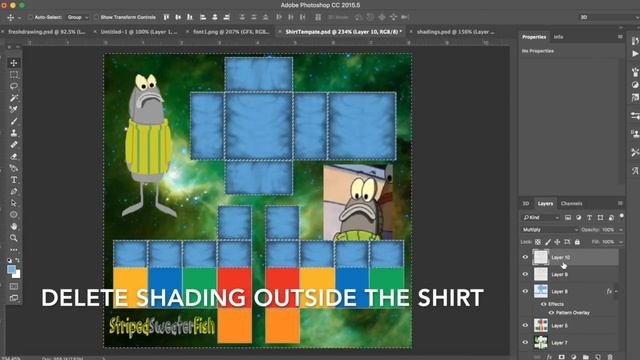Click the blue foreground color swatch

[x=11, y=269]
